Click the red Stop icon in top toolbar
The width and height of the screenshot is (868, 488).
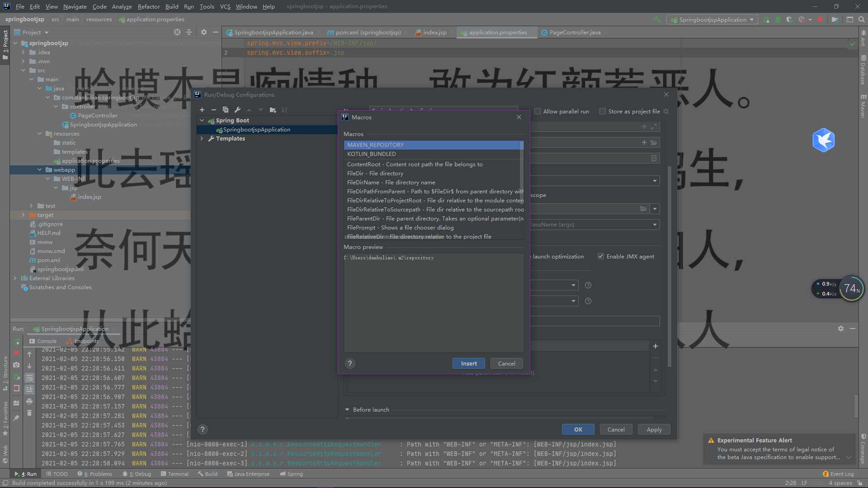tap(820, 19)
